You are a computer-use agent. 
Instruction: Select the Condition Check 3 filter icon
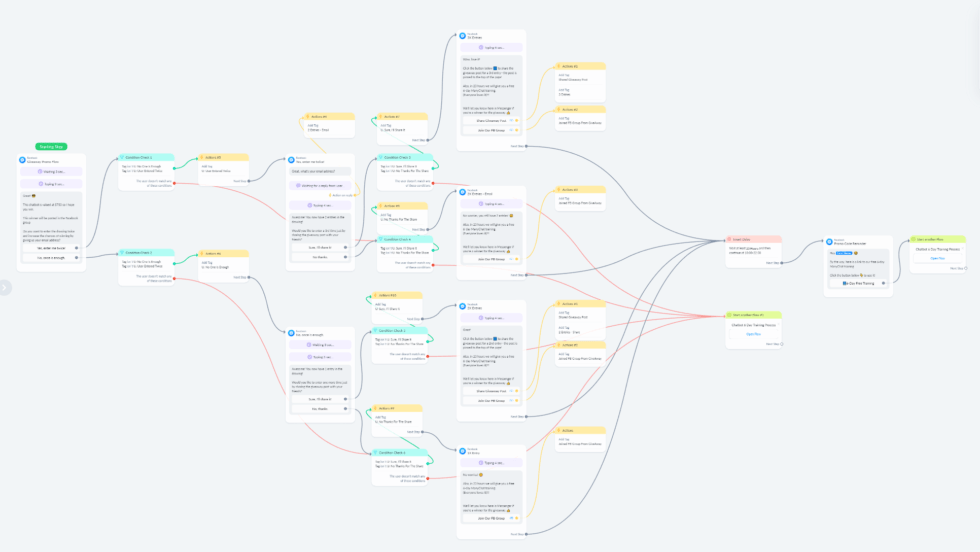click(x=381, y=158)
